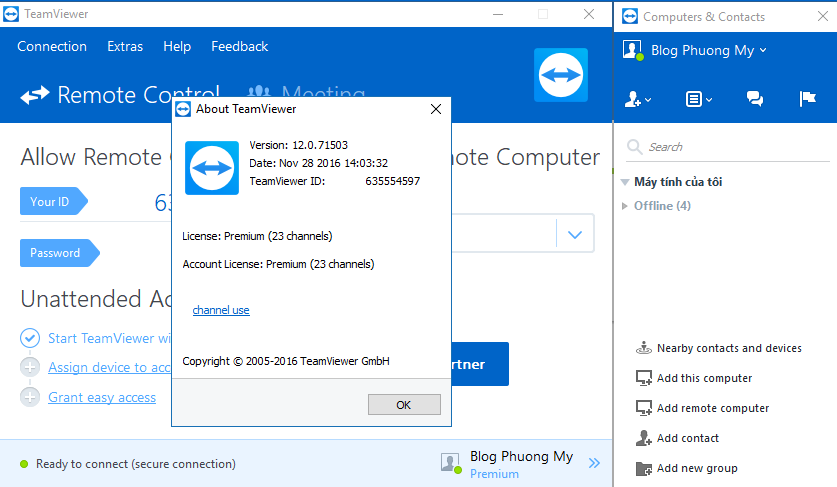The image size is (837, 487).
Task: Open the Extras menu
Action: click(125, 46)
